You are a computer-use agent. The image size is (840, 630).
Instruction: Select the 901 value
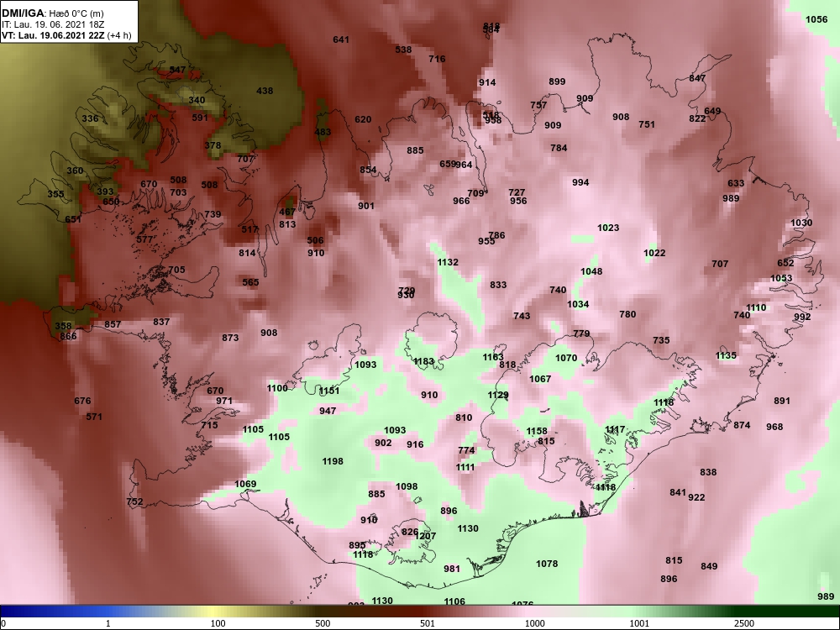[x=366, y=207]
